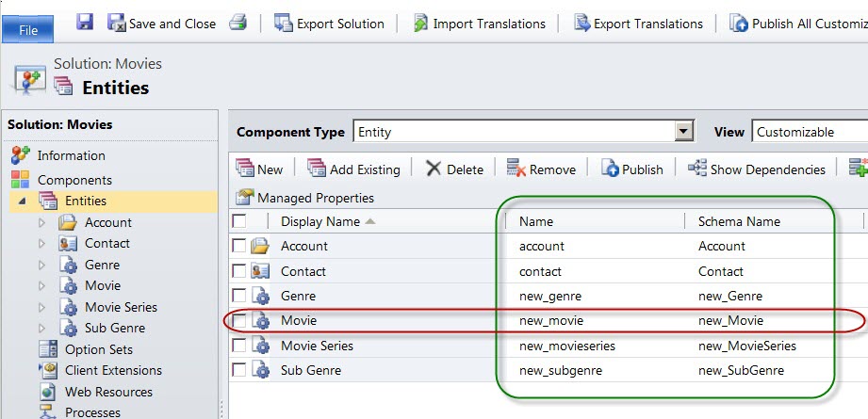Click the printer icon in toolbar
Screen dimensions: 868x419
pos(238,24)
